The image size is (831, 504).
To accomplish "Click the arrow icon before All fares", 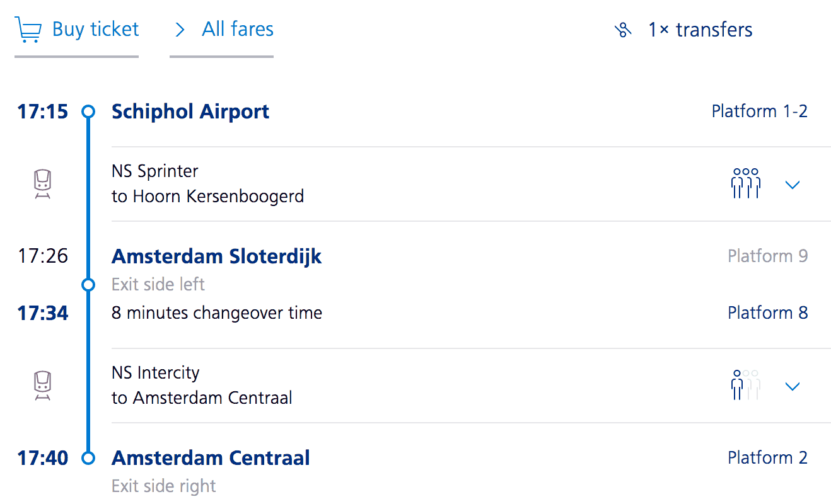I will click(x=180, y=30).
